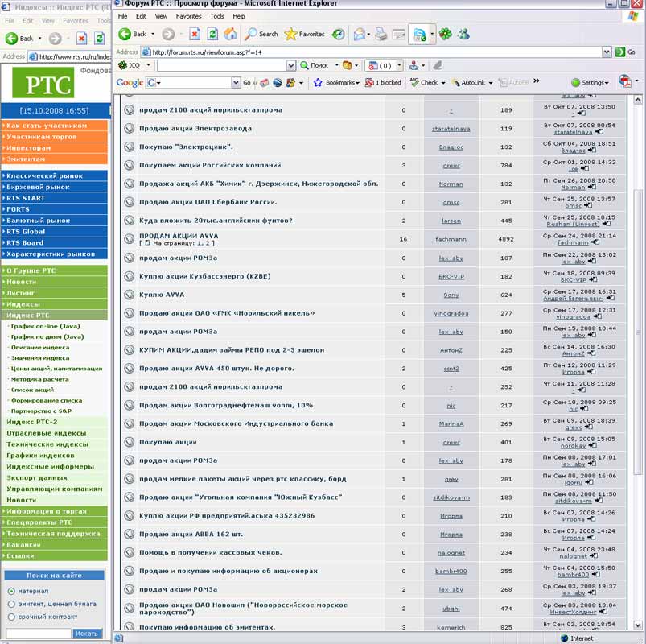The width and height of the screenshot is (646, 644).
Task: Open the Google search box dropdown
Action: [x=236, y=82]
